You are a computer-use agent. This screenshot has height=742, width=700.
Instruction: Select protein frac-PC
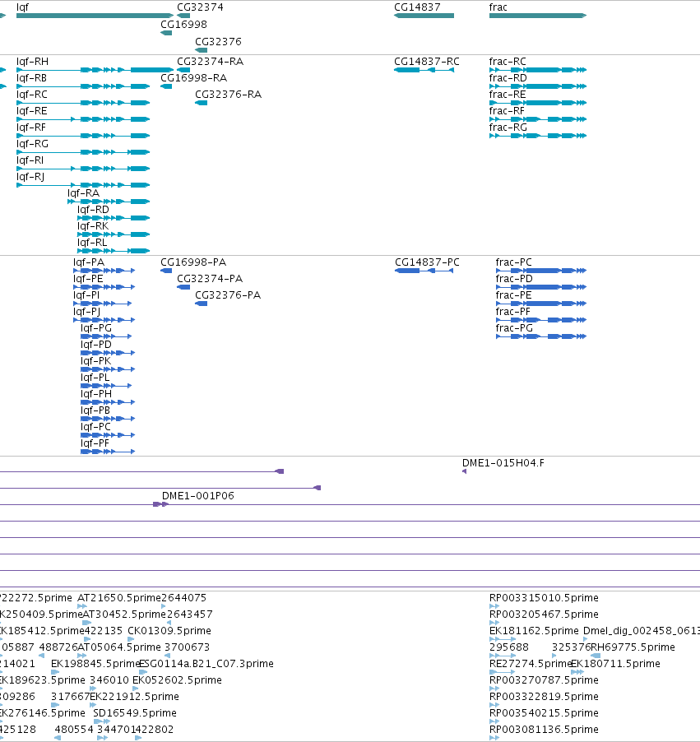[x=541, y=271]
